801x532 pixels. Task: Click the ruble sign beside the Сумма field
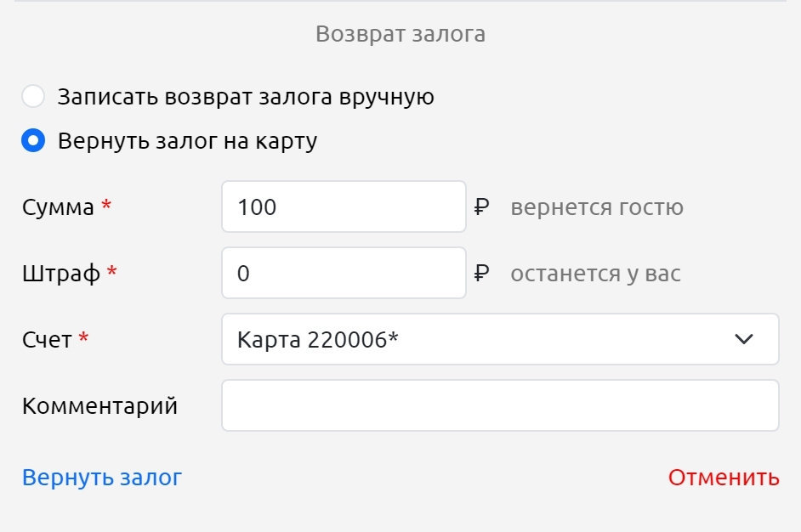click(x=483, y=207)
